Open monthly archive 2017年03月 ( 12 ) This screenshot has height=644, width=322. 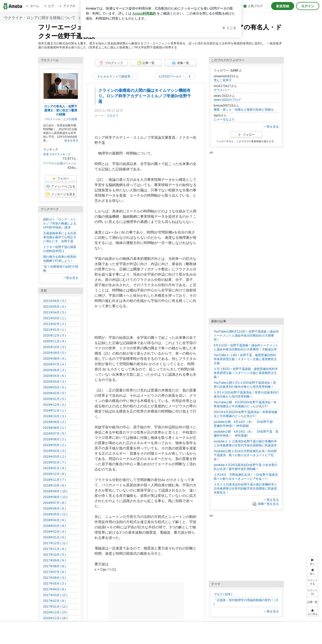pyautogui.click(x=55, y=595)
